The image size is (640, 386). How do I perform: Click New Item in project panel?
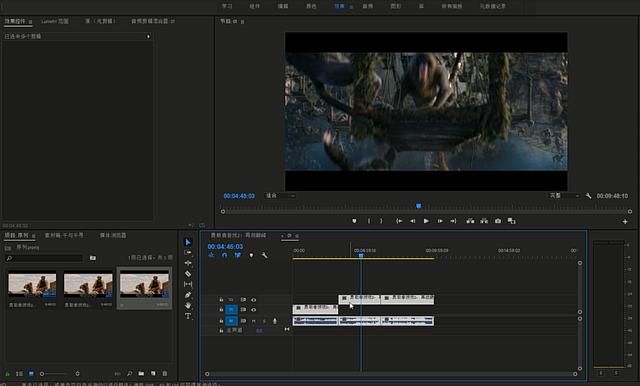[x=153, y=373]
